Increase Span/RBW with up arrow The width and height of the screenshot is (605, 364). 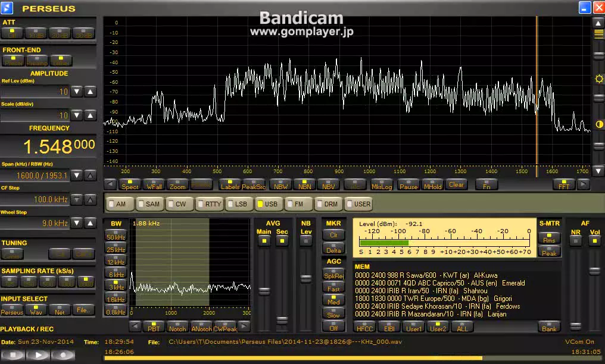coord(91,175)
